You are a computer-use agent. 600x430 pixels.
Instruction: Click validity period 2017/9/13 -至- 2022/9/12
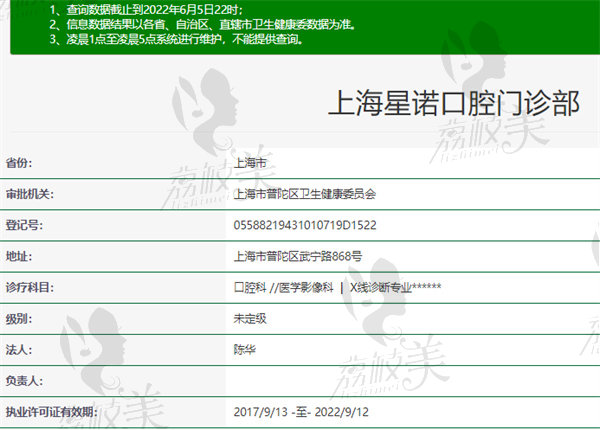pyautogui.click(x=301, y=412)
